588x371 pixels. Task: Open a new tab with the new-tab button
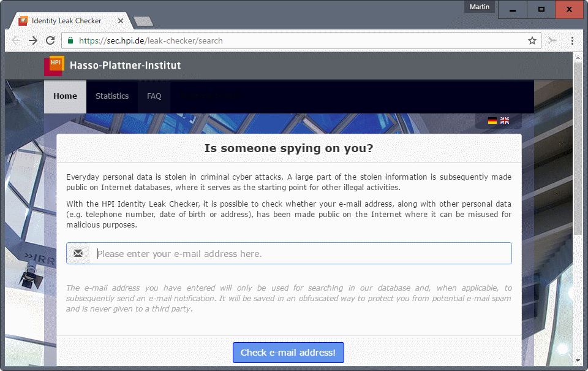(143, 21)
